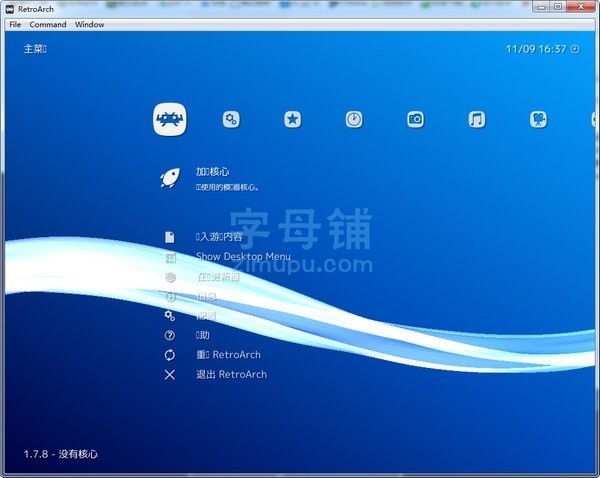Image resolution: width=600 pixels, height=478 pixels.
Task: Select the 帮助 help entry
Action: (x=203, y=335)
